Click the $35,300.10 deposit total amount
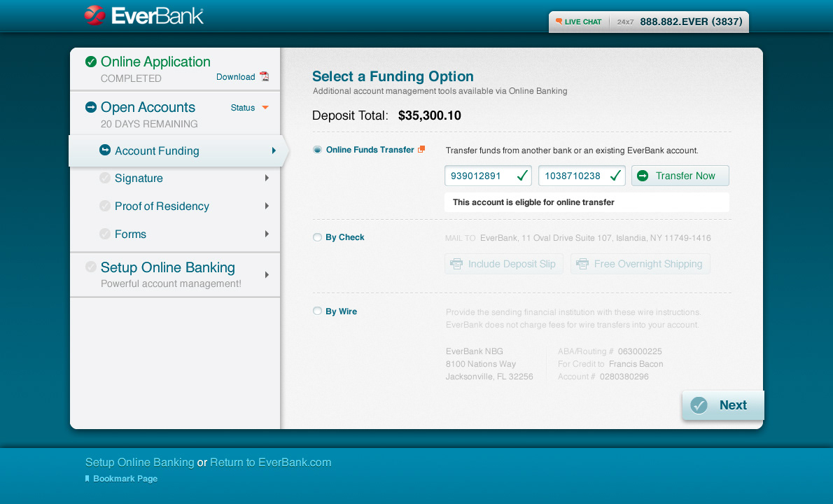Viewport: 833px width, 504px height. 429,115
